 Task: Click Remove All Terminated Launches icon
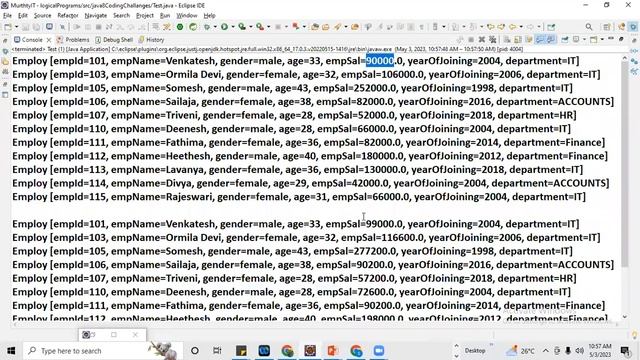[x=493, y=40]
